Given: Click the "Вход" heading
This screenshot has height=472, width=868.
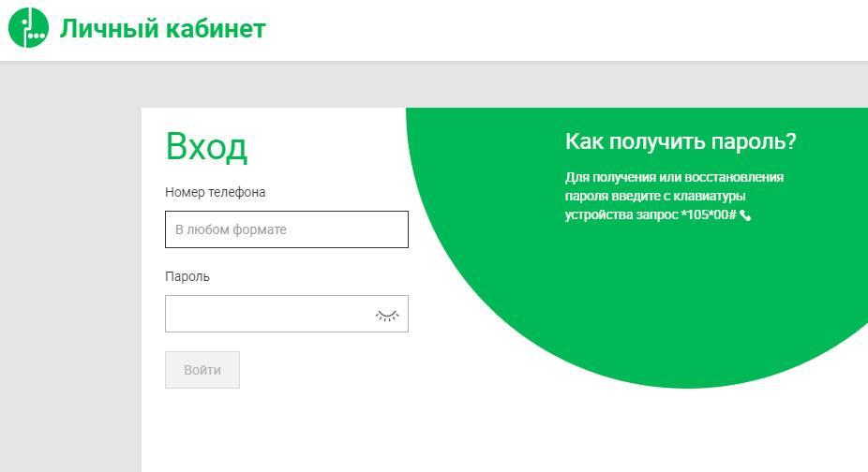Looking at the screenshot, I should pos(206,148).
